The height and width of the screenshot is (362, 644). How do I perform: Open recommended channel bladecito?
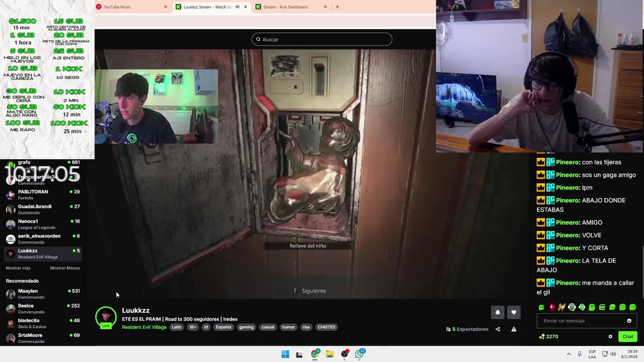pyautogui.click(x=43, y=323)
